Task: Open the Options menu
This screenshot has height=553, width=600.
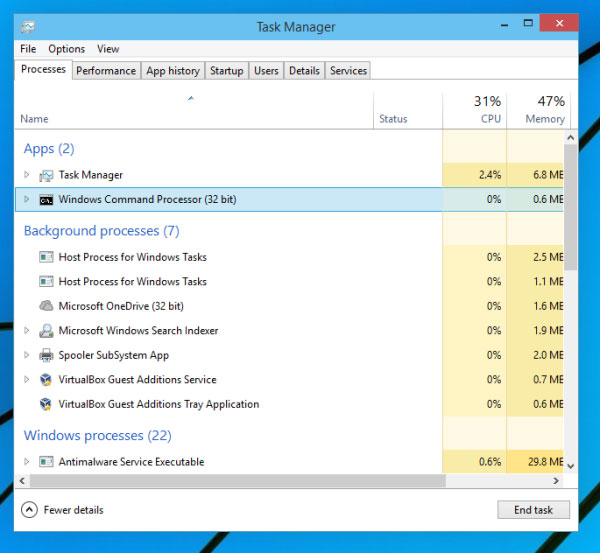Action: [x=67, y=49]
